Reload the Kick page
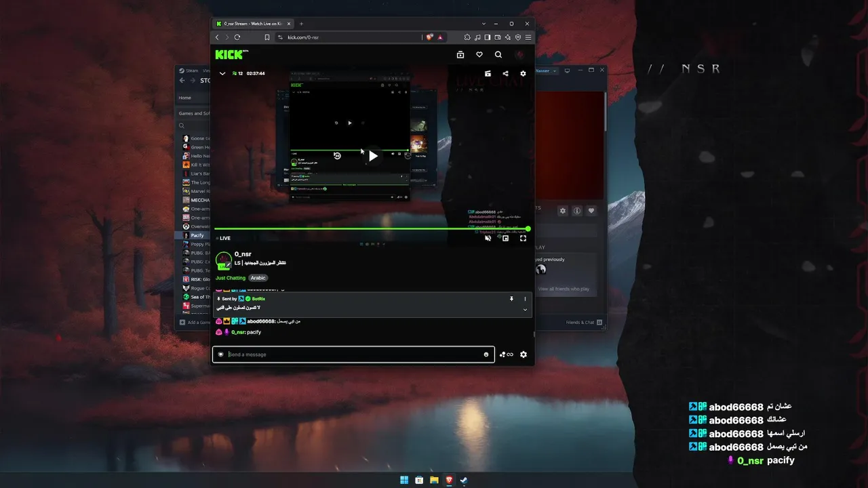 237,37
